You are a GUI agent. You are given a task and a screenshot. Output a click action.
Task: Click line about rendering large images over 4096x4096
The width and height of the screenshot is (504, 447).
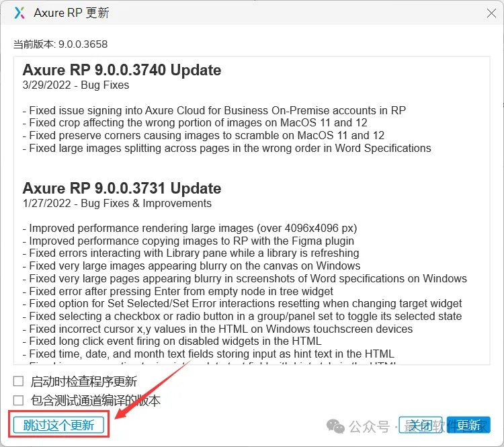click(x=190, y=228)
